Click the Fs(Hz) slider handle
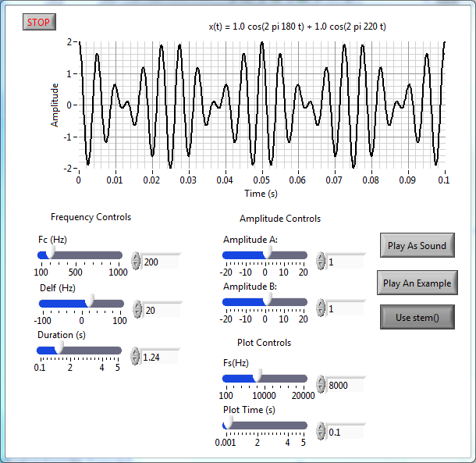The height and width of the screenshot is (463, 476). tap(256, 379)
